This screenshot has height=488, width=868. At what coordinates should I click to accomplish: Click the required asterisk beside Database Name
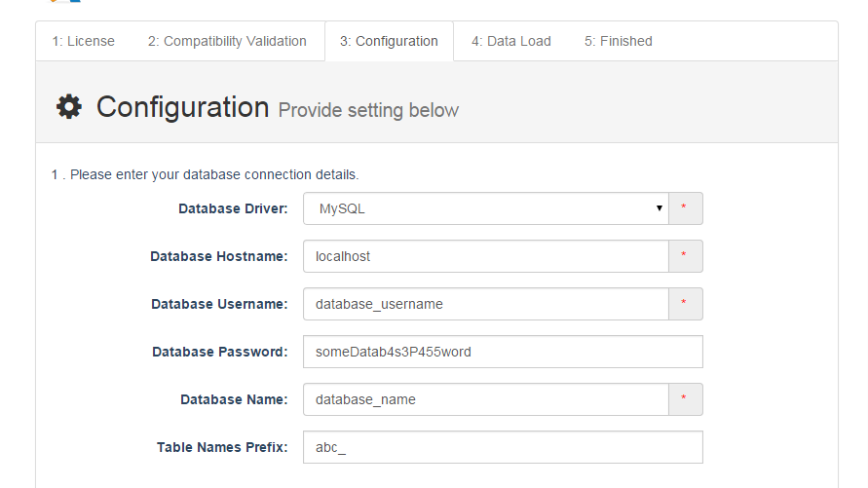[x=685, y=399]
